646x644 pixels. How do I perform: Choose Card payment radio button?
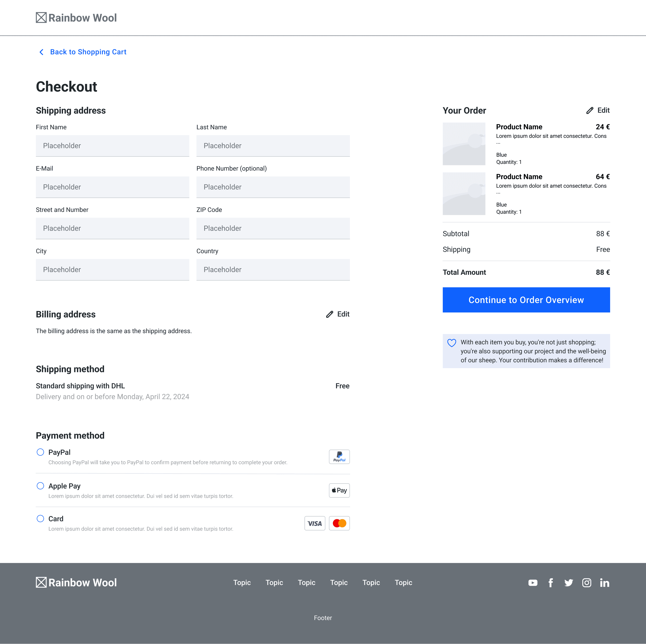(40, 519)
